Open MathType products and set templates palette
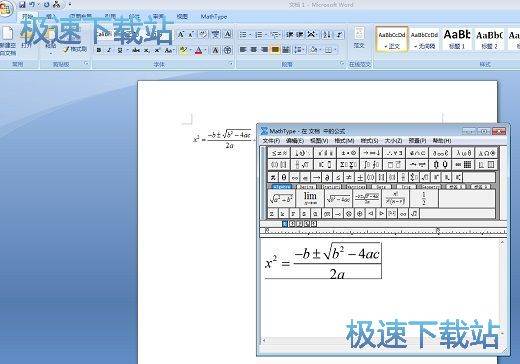Screen dimensions: 520x364 (x=440, y=164)
